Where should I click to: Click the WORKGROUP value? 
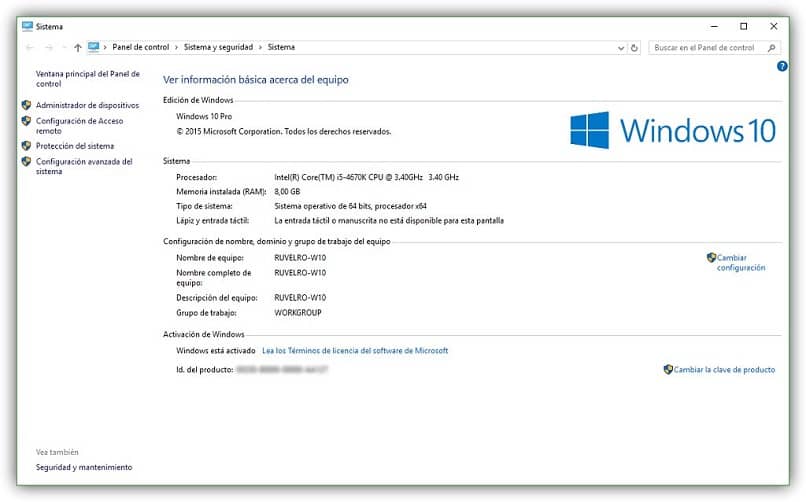coord(298,312)
